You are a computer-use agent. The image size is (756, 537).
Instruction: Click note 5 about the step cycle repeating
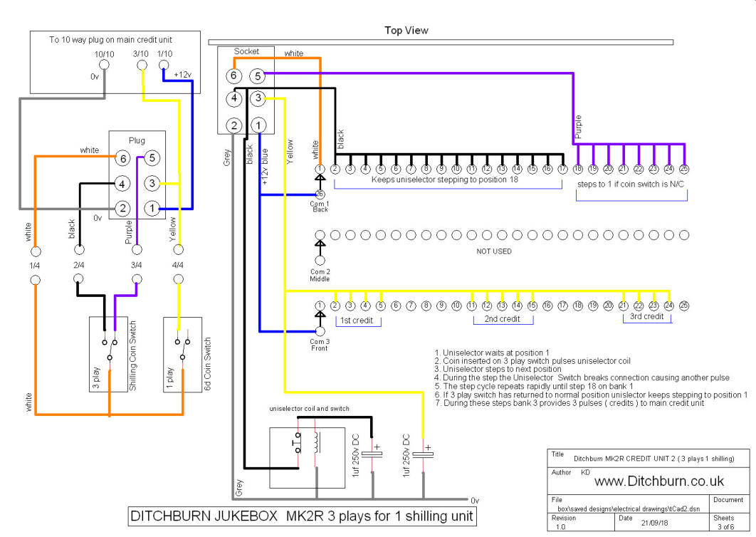click(x=534, y=386)
